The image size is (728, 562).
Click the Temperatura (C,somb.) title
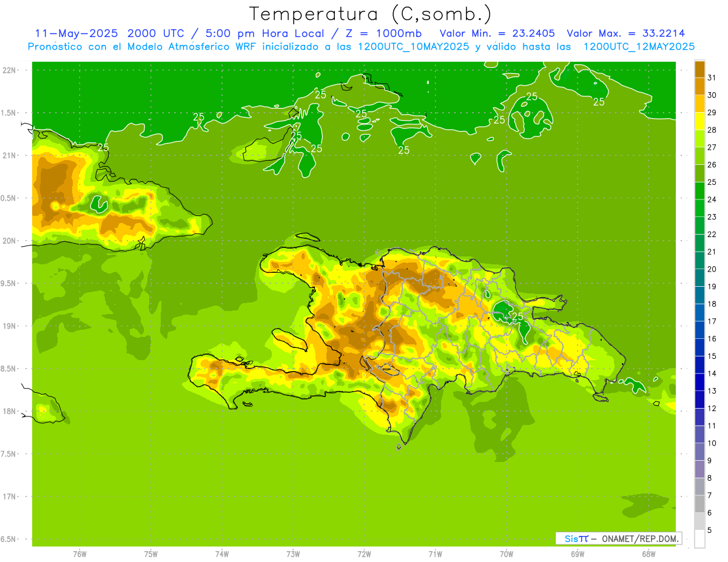click(371, 14)
